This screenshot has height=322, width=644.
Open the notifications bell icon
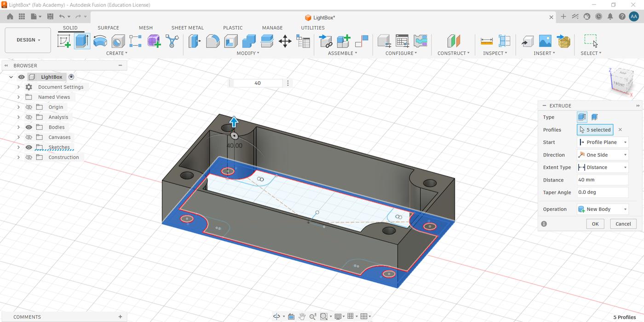pyautogui.click(x=610, y=17)
